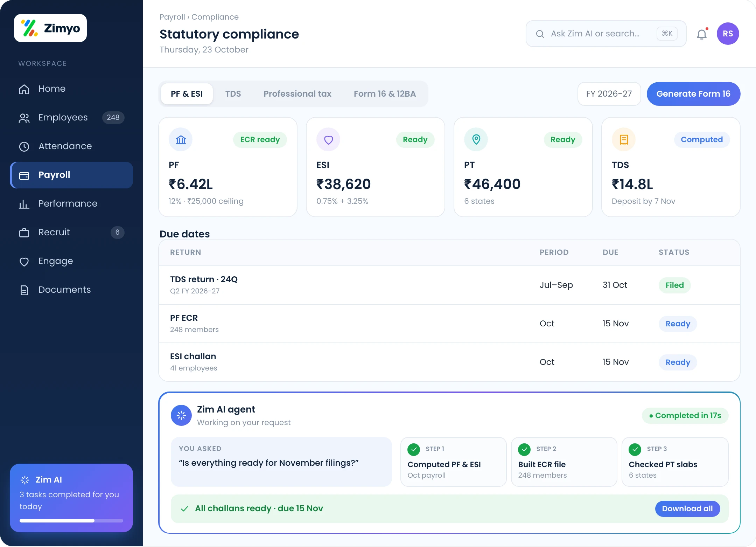Click the PT location pin icon
This screenshot has height=547, width=756.
[x=476, y=139]
